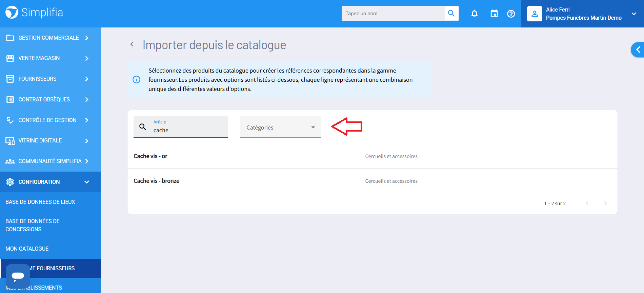Open the Contrat Obsèques menu
The width and height of the screenshot is (644, 293).
pyautogui.click(x=50, y=99)
